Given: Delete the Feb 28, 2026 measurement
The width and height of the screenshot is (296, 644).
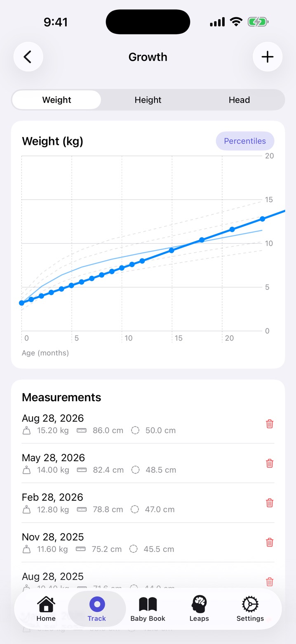Looking at the screenshot, I should pos(270,503).
